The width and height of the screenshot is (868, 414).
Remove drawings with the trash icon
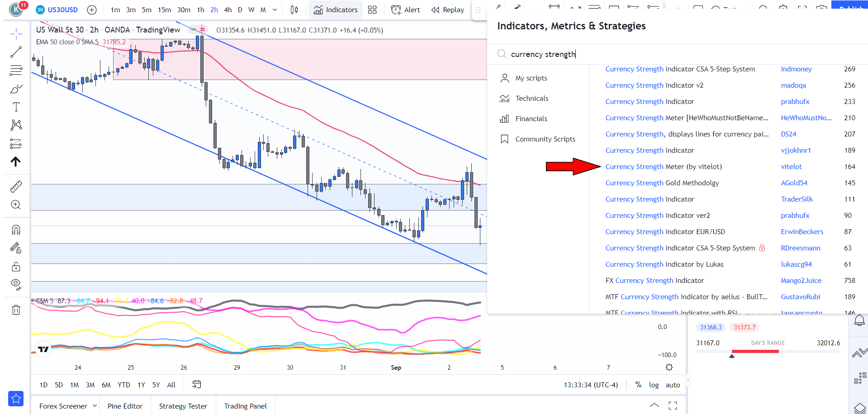[x=16, y=310]
